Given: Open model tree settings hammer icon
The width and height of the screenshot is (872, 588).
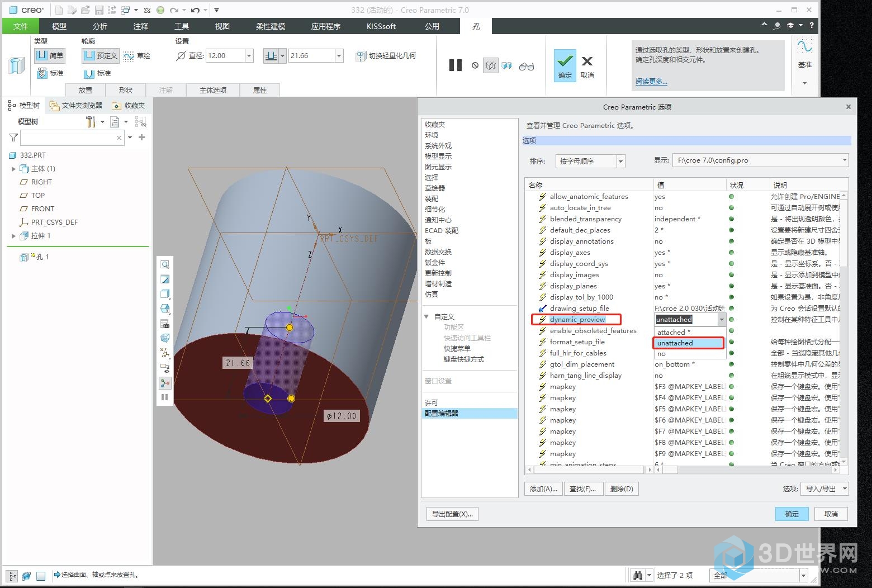Looking at the screenshot, I should click(91, 121).
